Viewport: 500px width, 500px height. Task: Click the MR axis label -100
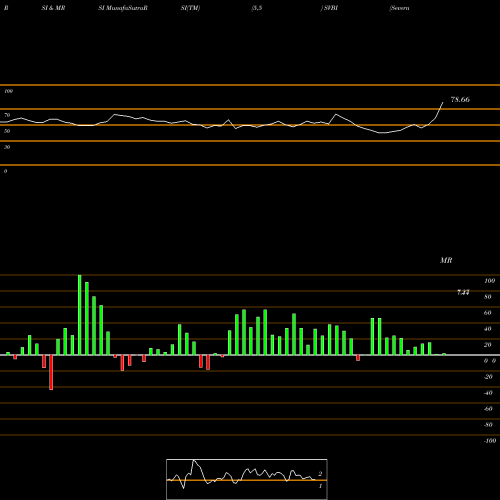[x=489, y=441]
